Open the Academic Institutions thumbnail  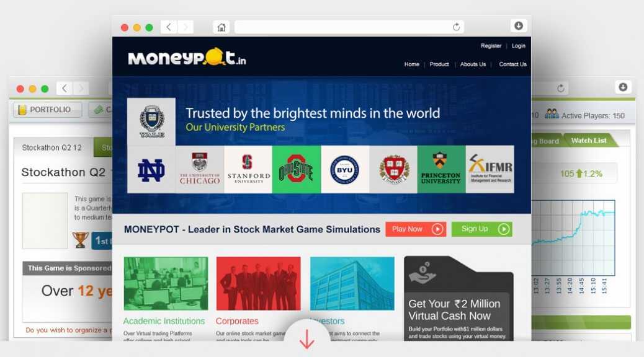166,283
